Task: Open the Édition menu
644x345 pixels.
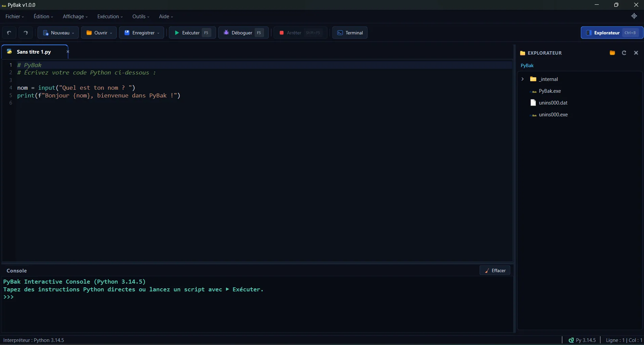Action: [43, 17]
